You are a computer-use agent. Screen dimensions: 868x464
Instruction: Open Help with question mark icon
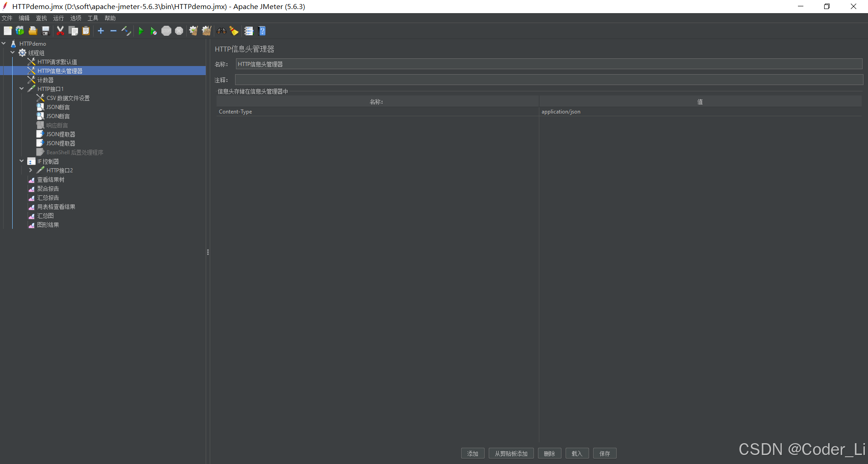[x=262, y=31]
